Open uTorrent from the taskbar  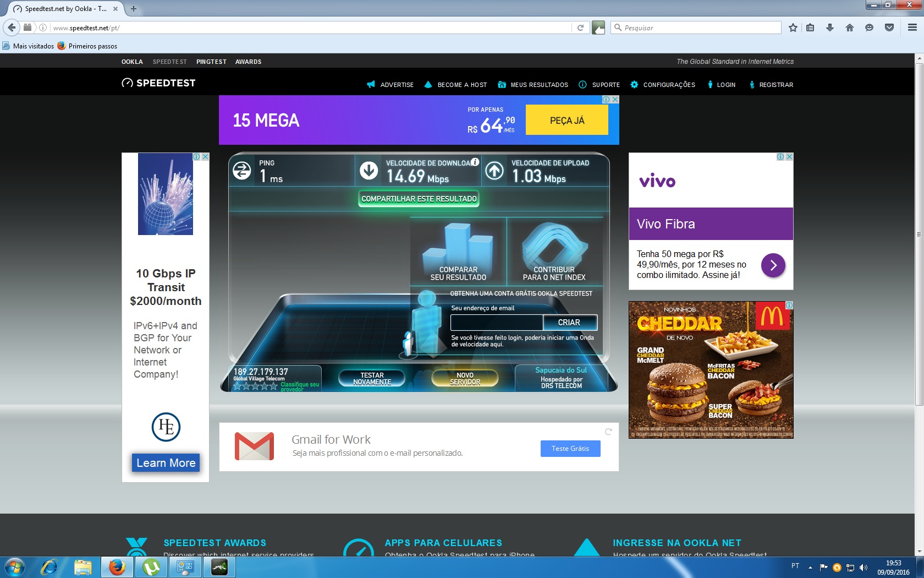click(151, 567)
